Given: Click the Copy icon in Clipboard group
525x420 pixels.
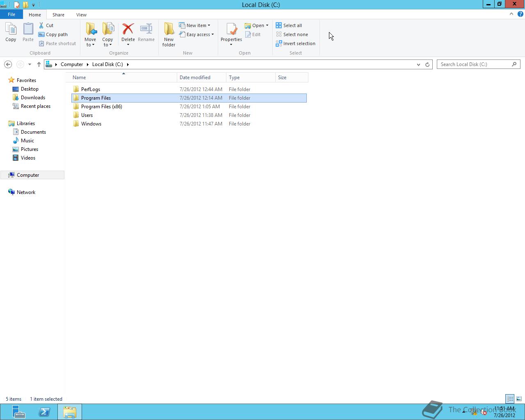Looking at the screenshot, I should point(11,32).
